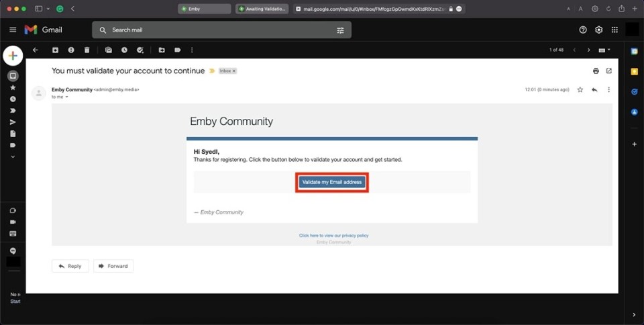Open input tools dropdown
This screenshot has width=644, height=325.
click(604, 50)
